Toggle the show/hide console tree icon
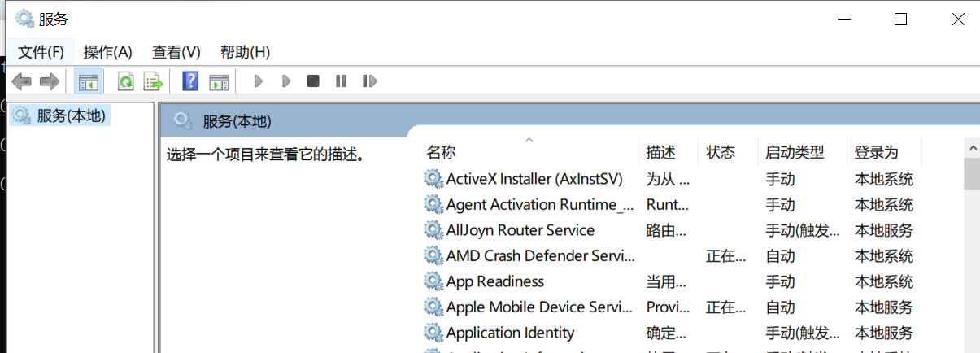980x353 pixels. [88, 81]
